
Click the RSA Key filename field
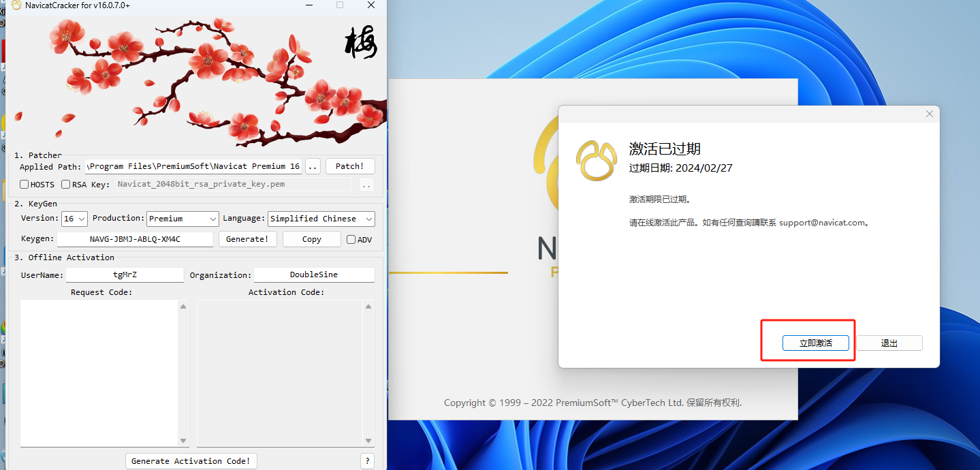click(233, 185)
